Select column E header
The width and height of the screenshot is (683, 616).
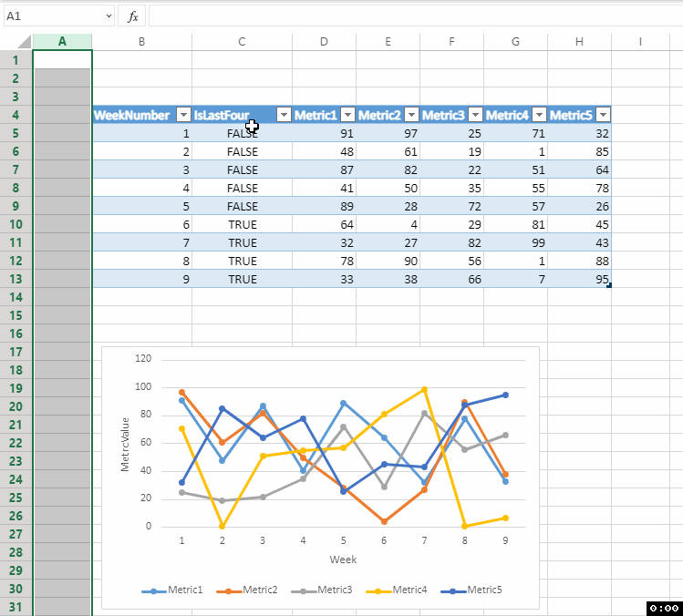point(388,42)
